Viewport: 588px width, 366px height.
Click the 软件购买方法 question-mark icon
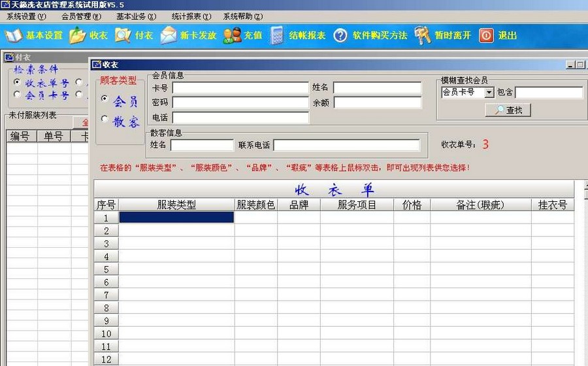click(340, 36)
